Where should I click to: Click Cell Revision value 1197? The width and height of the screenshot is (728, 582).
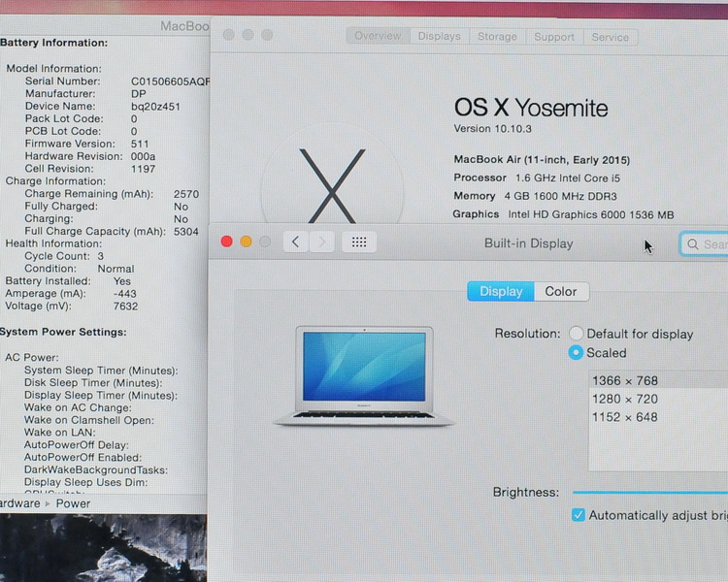[x=143, y=169]
